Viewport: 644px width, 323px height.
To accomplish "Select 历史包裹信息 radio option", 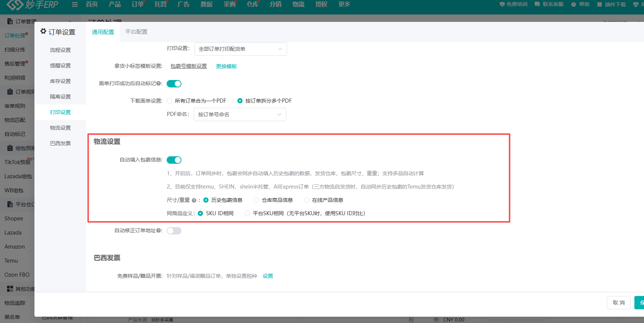I will tap(206, 200).
